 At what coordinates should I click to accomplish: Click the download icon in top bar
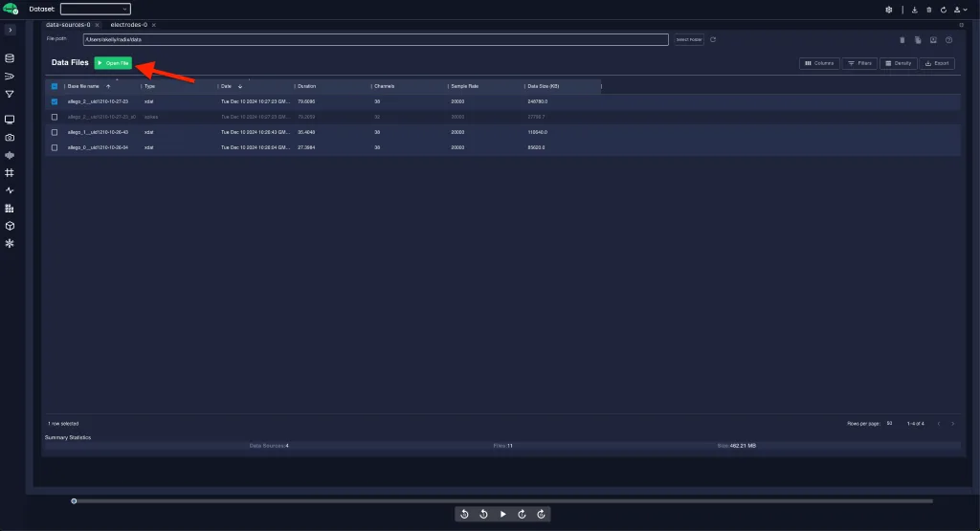(914, 10)
